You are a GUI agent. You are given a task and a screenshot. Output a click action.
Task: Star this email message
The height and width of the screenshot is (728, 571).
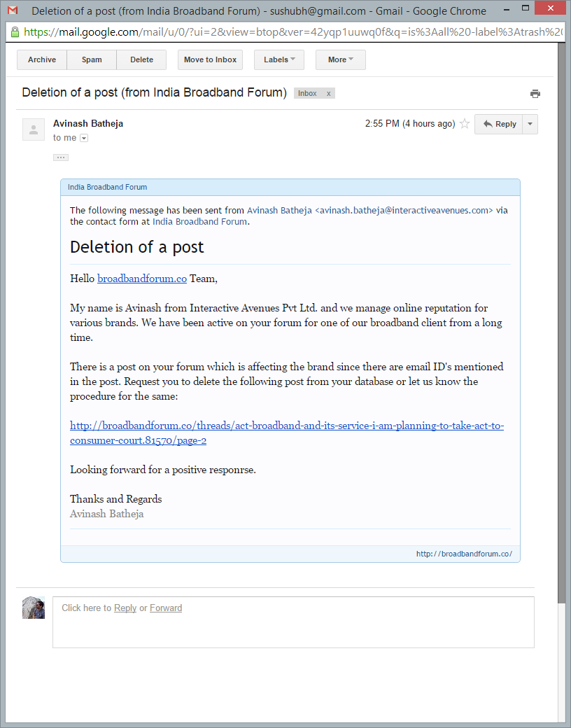tap(465, 124)
